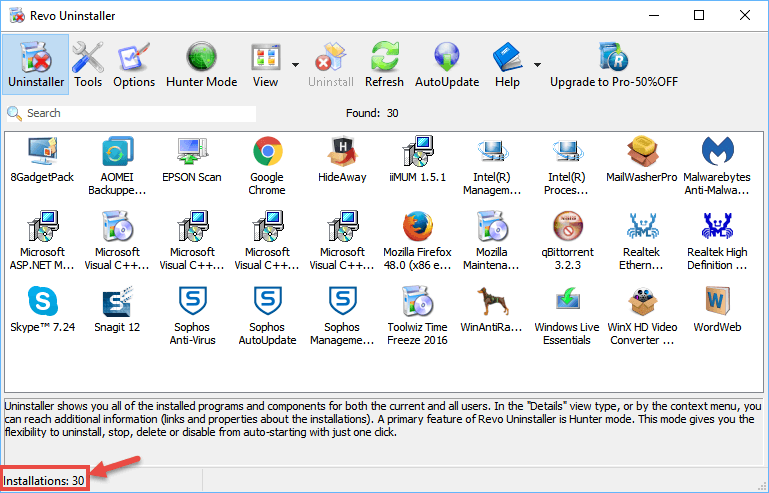This screenshot has width=769, height=493.
Task: Click the 'Installations: 30' status text
Action: click(44, 480)
